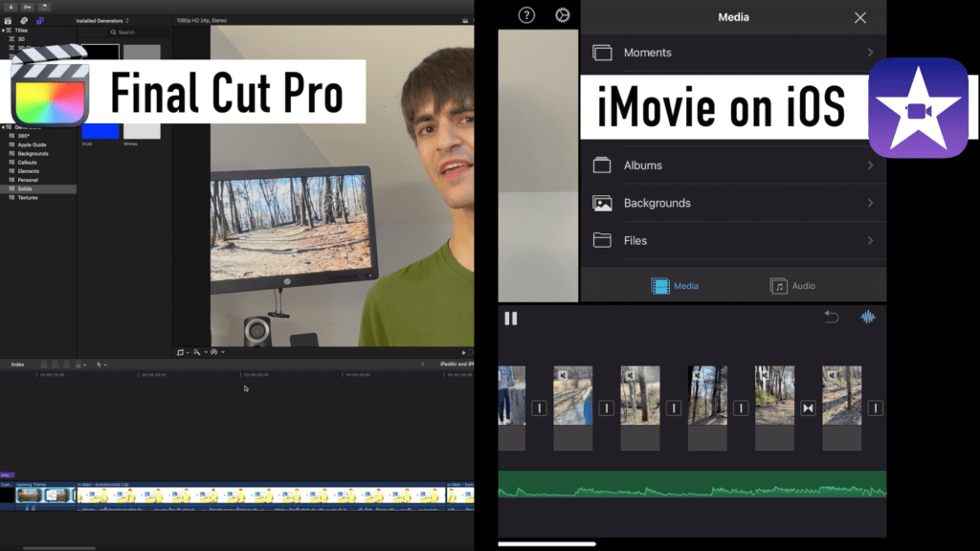
Task: Select the Main Synchronized Clip in timeline
Action: coord(260,496)
